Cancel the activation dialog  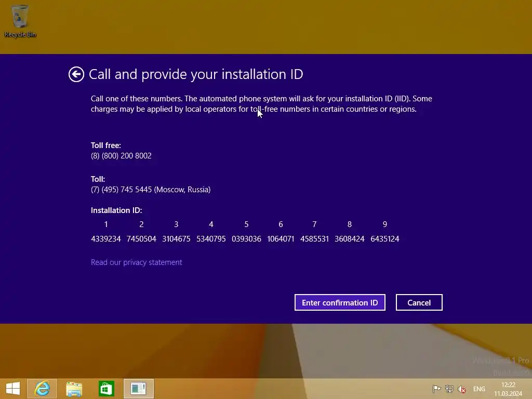click(419, 302)
